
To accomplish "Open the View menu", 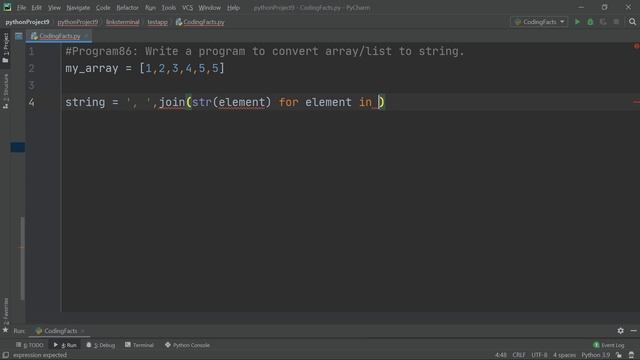I will click(54, 8).
